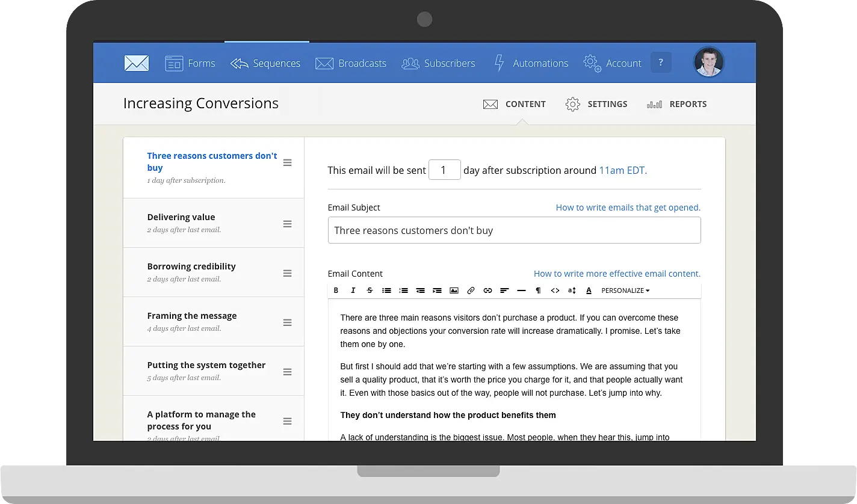857x504 pixels.
Task: Open the Personalize dropdown
Action: point(625,290)
